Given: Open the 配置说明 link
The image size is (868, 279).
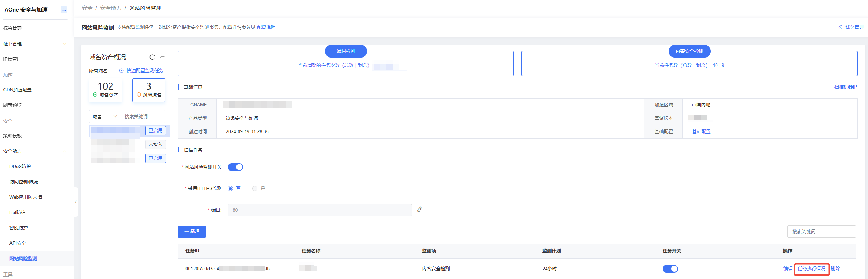Looking at the screenshot, I should point(266,27).
